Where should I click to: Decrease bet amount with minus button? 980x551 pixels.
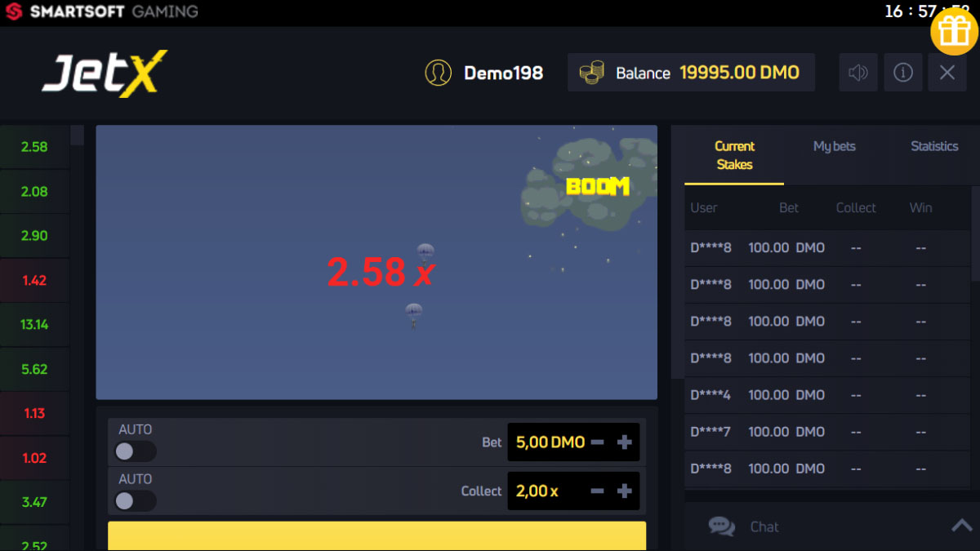pos(597,442)
